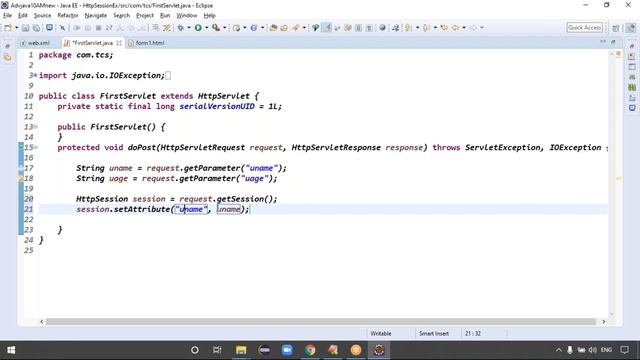The height and width of the screenshot is (360, 640).
Task: Open the Run configurations dropdown arrow
Action: pyautogui.click(x=207, y=28)
